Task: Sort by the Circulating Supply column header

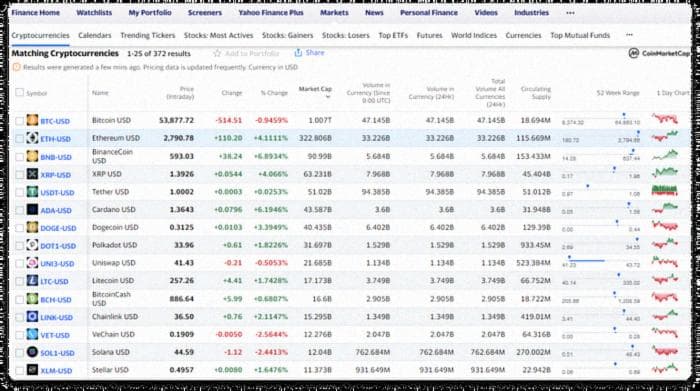Action: (536, 93)
